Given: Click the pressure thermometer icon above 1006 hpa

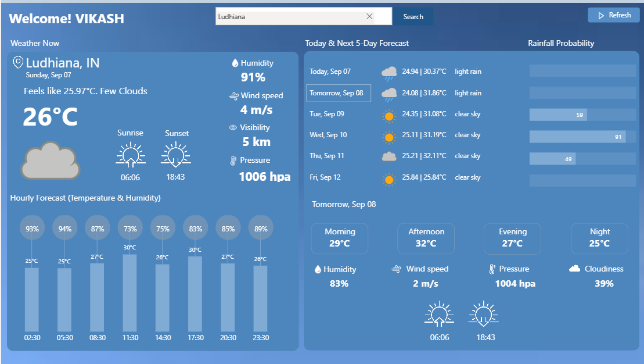Looking at the screenshot, I should [233, 160].
